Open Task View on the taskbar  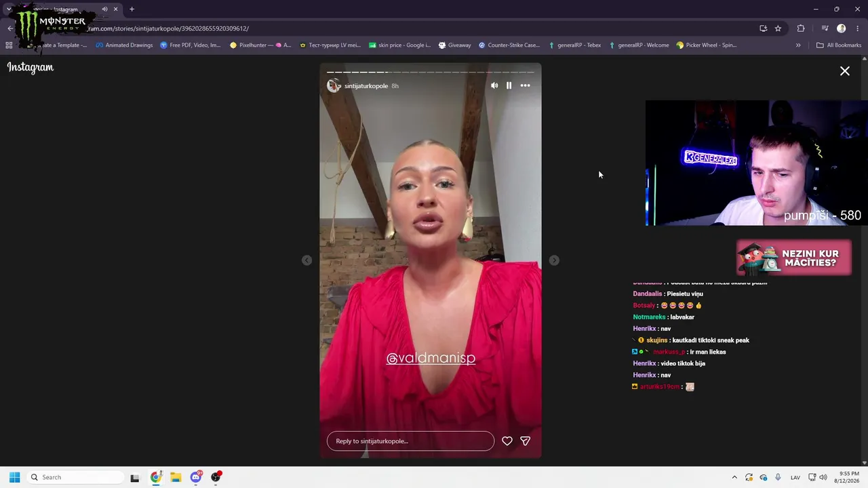click(x=135, y=477)
